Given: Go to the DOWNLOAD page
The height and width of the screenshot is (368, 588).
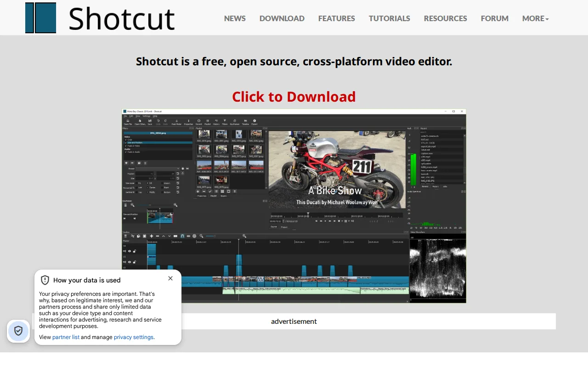Looking at the screenshot, I should tap(282, 18).
